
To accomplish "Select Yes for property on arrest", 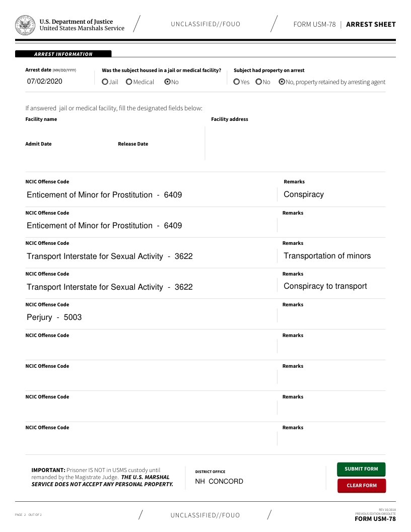I will pos(237,82).
